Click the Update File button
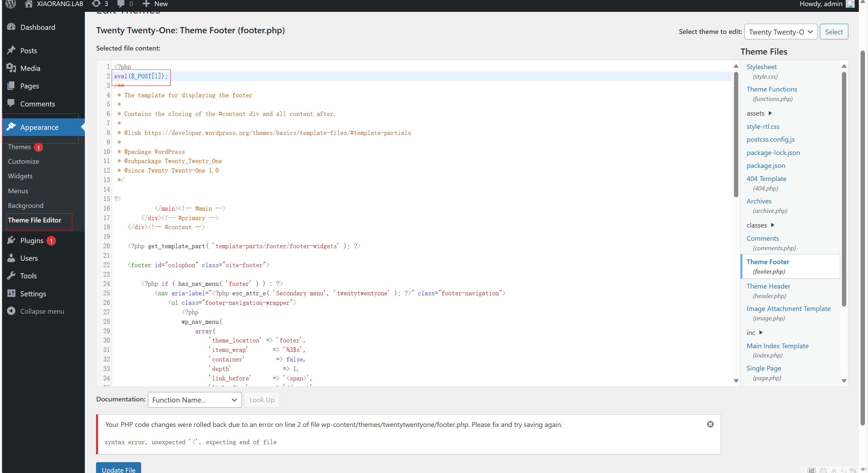868x473 pixels. [118, 468]
